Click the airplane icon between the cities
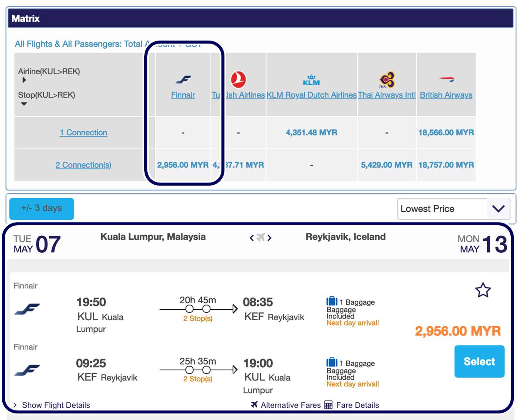523x420 pixels. click(x=261, y=237)
